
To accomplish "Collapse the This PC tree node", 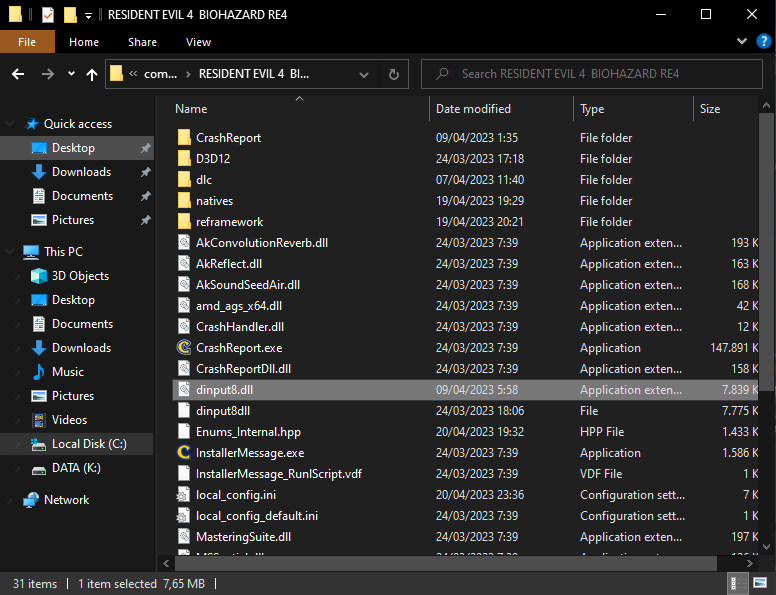I will pyautogui.click(x=10, y=251).
